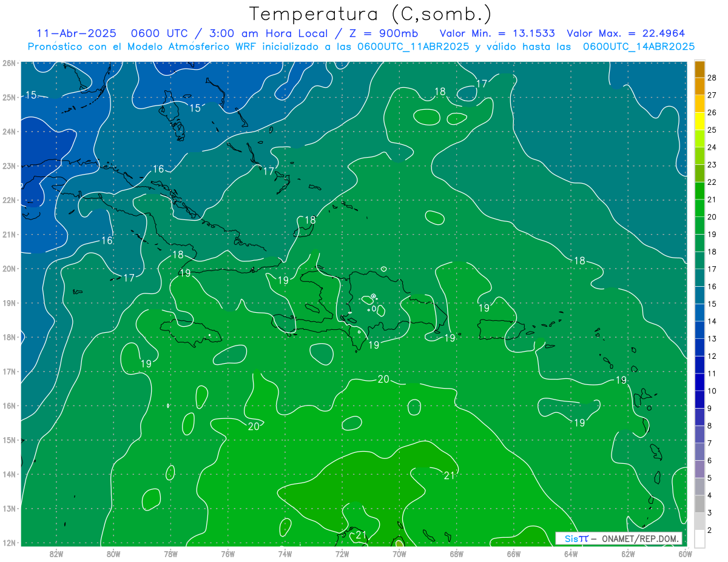Click the color scale label "28"

point(712,78)
